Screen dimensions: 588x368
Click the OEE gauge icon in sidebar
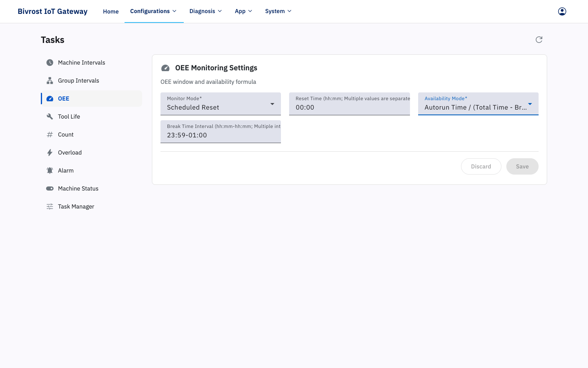[50, 99]
